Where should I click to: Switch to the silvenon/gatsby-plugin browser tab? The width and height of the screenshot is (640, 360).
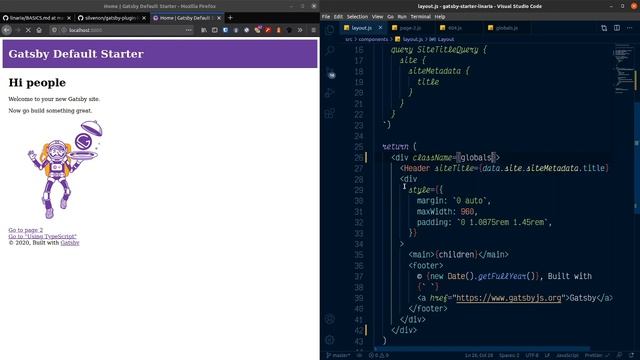(x=111, y=18)
